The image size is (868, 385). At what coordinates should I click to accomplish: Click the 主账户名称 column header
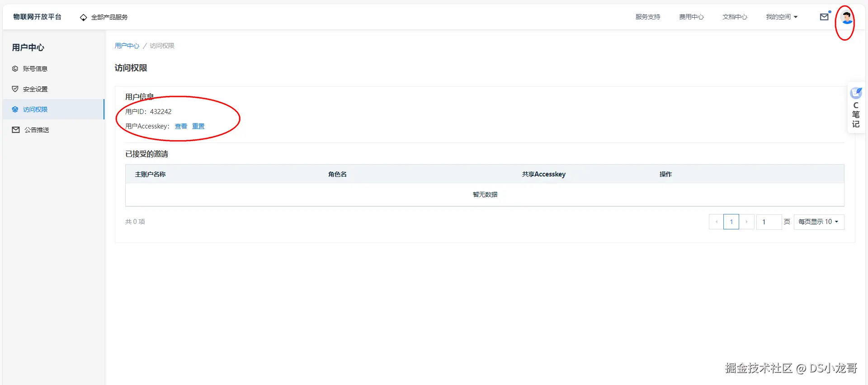tap(150, 174)
